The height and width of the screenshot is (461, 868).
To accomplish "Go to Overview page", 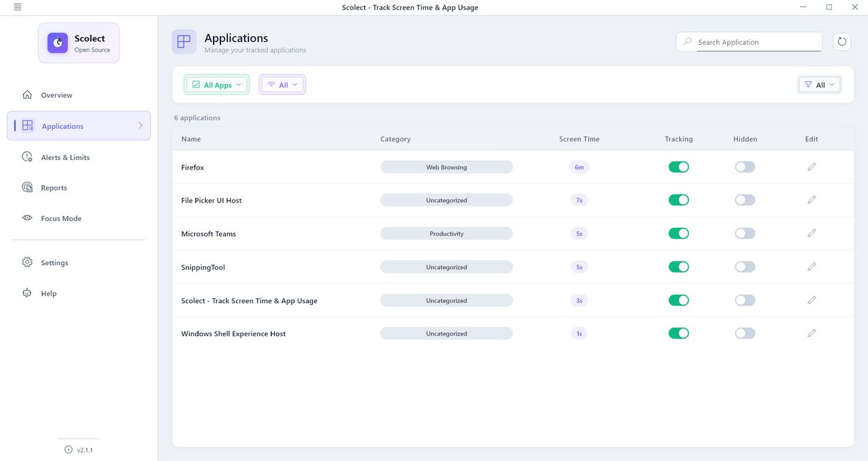I will [79, 95].
